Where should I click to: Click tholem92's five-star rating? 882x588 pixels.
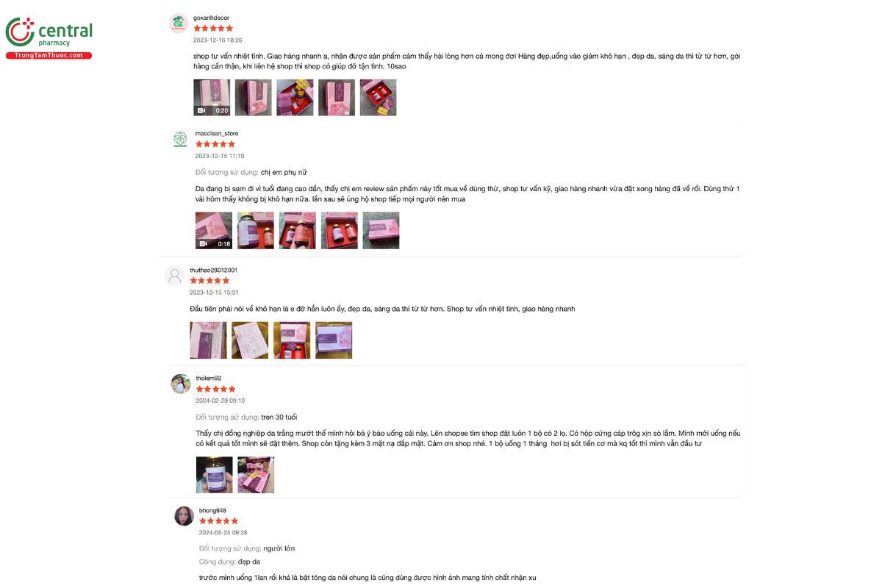coord(216,389)
